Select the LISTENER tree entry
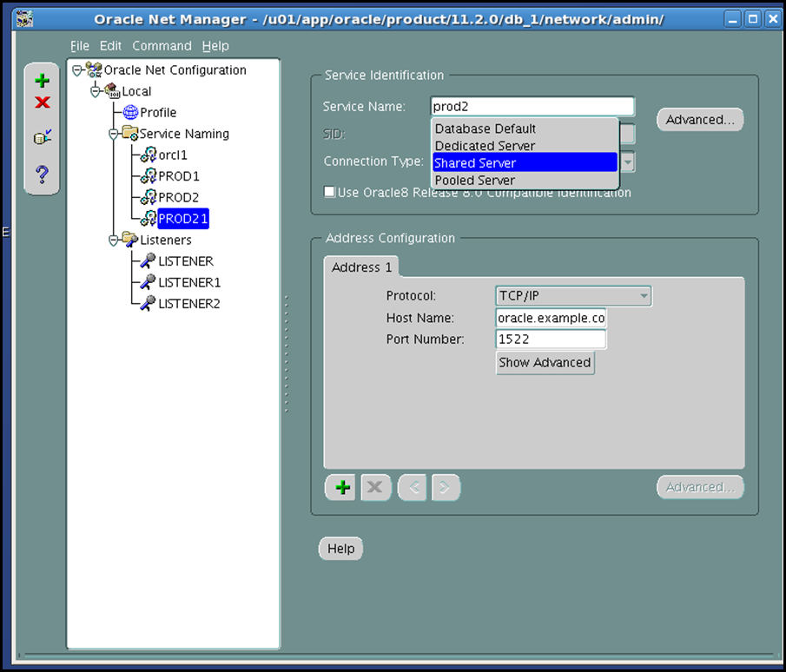This screenshot has width=786, height=672. click(186, 260)
